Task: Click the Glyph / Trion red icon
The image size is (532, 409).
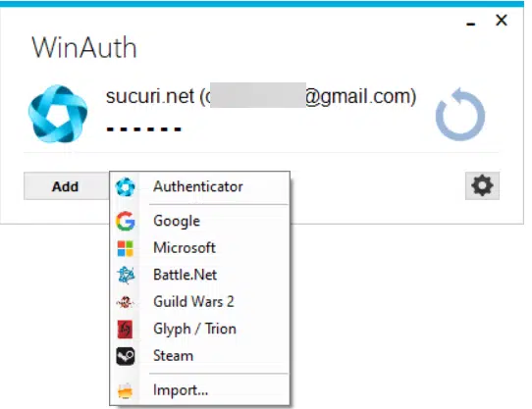Action: click(125, 330)
